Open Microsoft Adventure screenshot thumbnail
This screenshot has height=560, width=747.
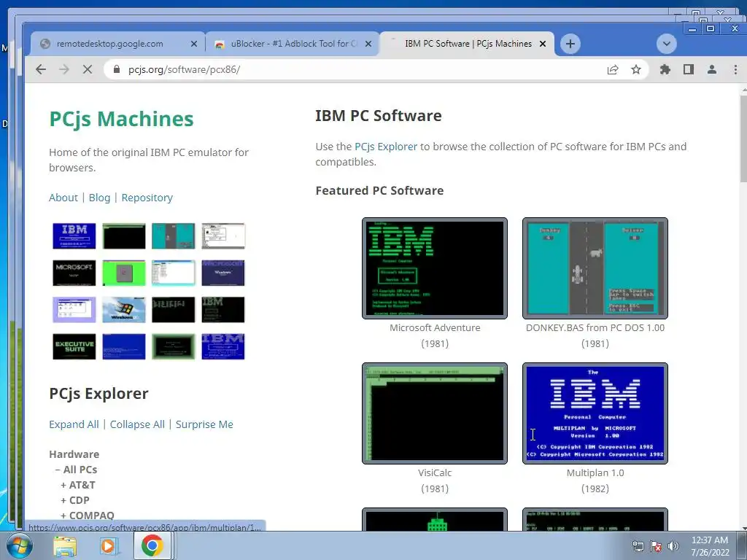435,268
